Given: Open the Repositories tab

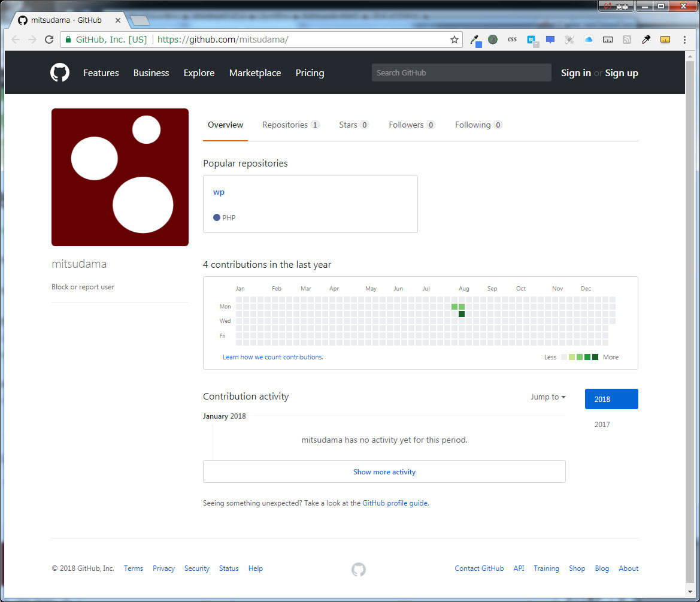Looking at the screenshot, I should tap(290, 125).
